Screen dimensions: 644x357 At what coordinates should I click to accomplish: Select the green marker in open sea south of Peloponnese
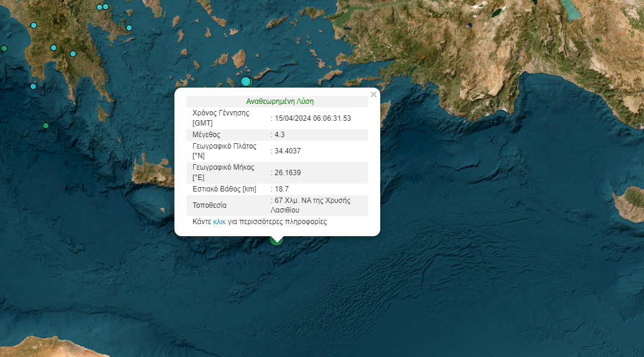[x=46, y=126]
